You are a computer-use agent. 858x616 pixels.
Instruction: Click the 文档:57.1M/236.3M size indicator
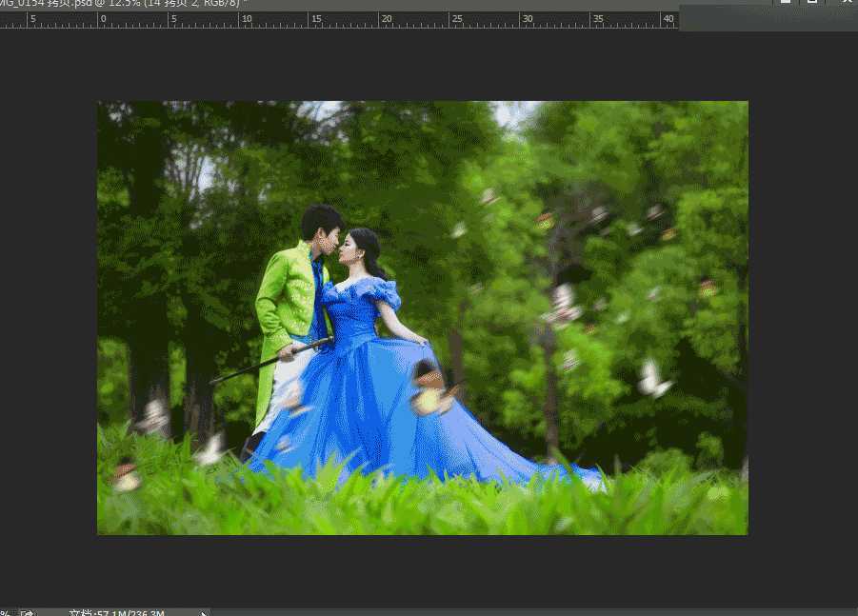tap(114, 613)
